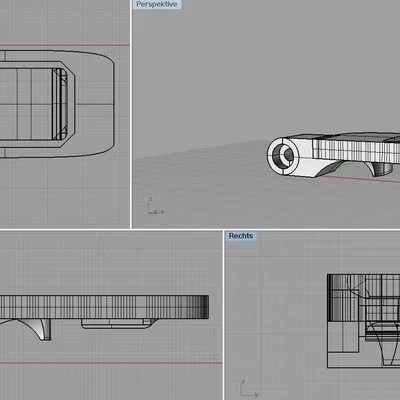The width and height of the screenshot is (400, 400).
Task: Click the XYZ axis icon in Perspektive viewport
Action: 156,206
